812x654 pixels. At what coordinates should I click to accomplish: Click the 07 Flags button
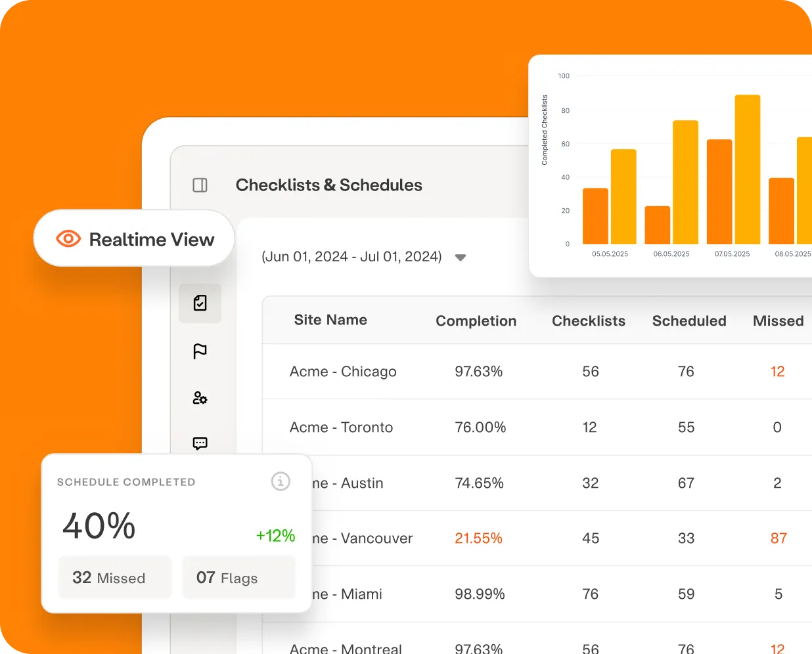coord(238,577)
